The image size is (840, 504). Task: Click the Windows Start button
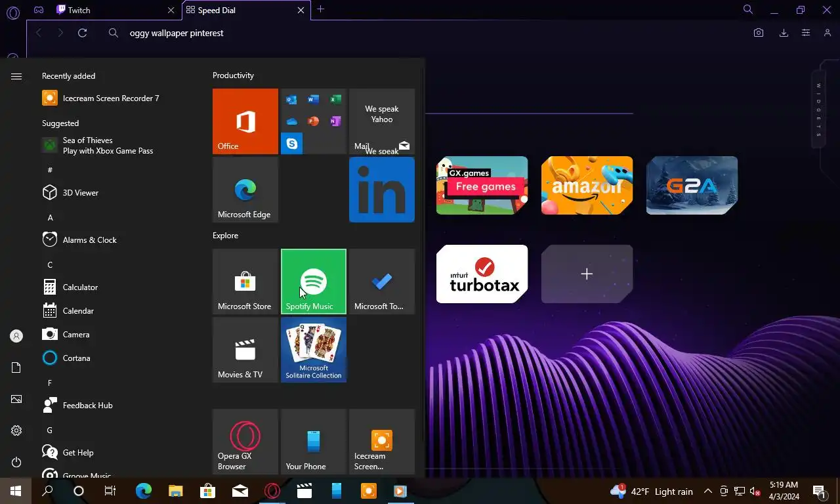pyautogui.click(x=16, y=491)
